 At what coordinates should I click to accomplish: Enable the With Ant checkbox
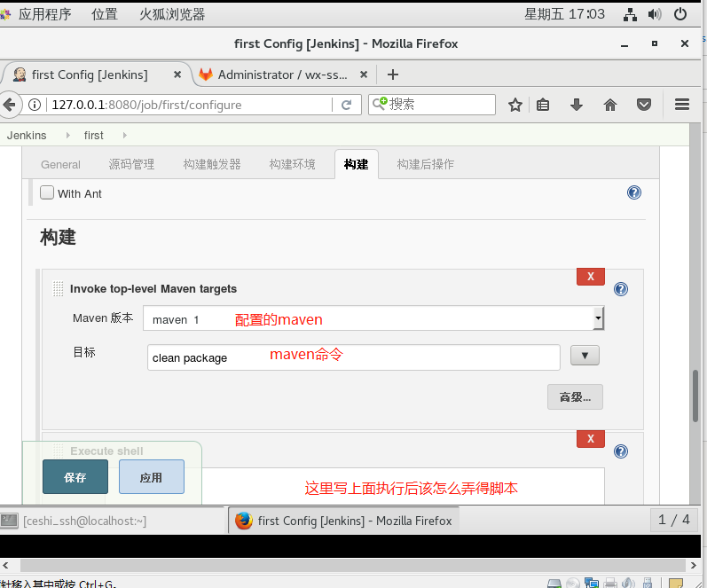click(47, 192)
